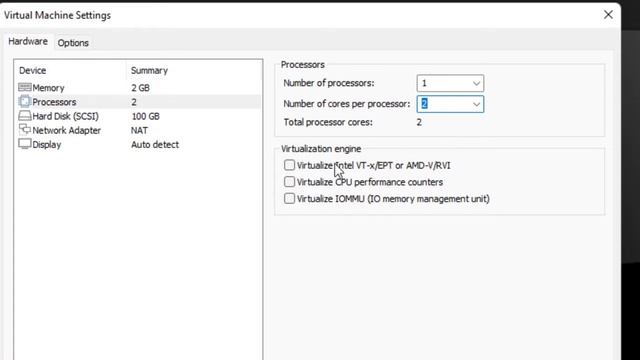This screenshot has width=640, height=360.
Task: Click the Number of cores per processor label
Action: [x=347, y=104]
